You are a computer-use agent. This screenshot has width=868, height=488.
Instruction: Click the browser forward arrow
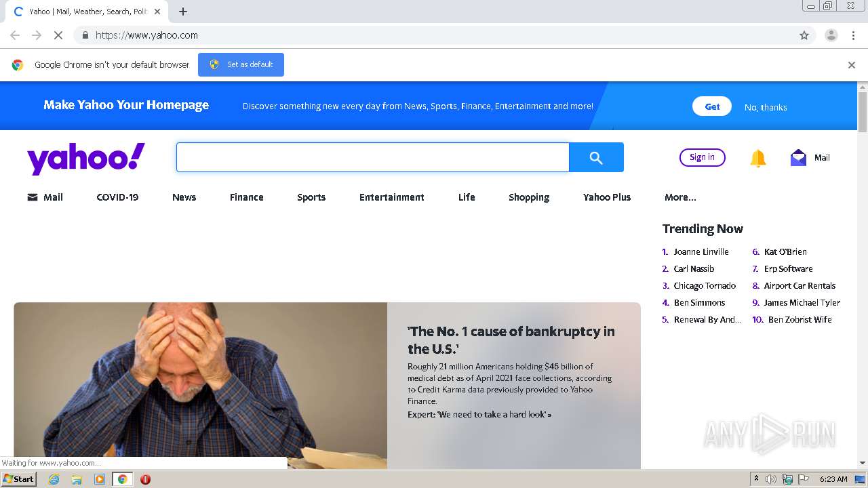pos(37,35)
